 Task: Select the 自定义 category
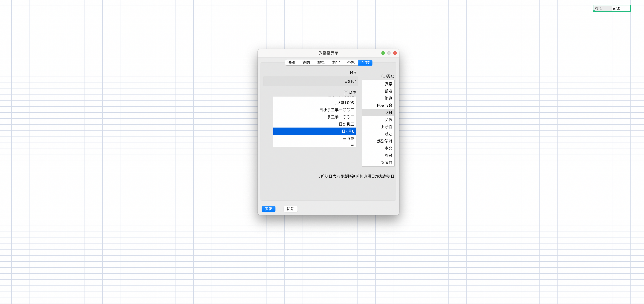[x=378, y=163]
